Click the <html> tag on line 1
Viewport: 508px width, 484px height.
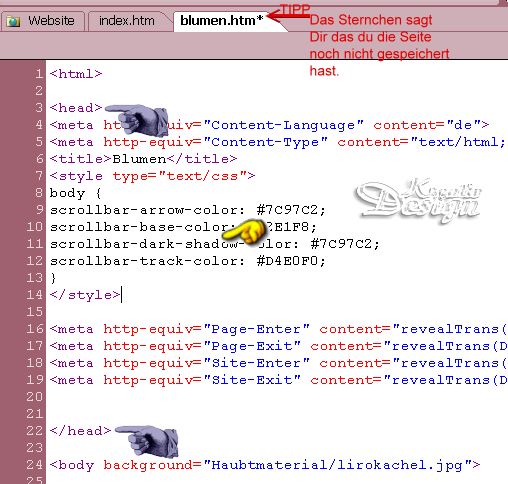(x=76, y=74)
